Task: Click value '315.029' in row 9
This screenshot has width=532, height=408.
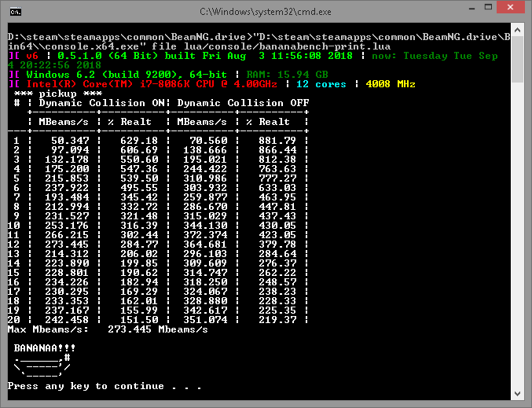Action: pyautogui.click(x=205, y=216)
